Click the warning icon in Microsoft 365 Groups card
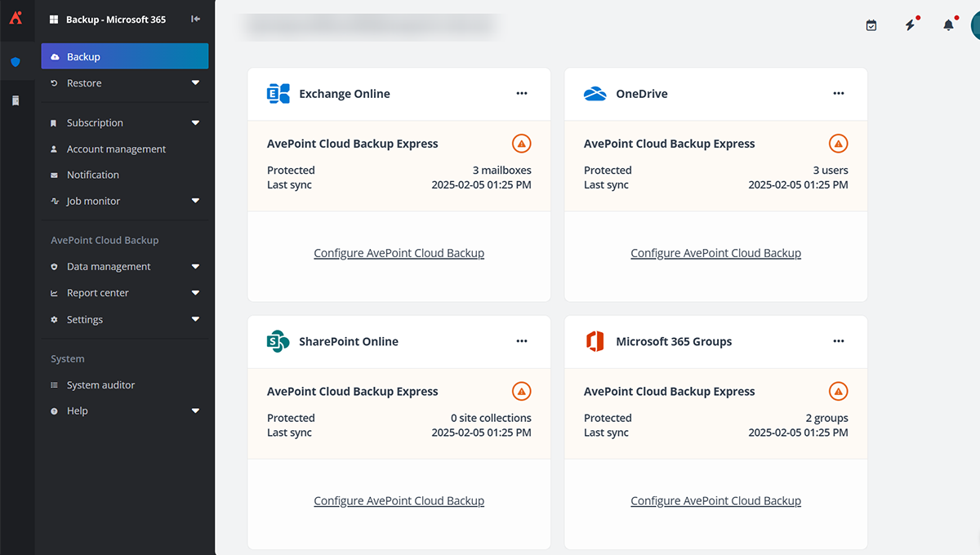Image resolution: width=980 pixels, height=555 pixels. pyautogui.click(x=839, y=392)
